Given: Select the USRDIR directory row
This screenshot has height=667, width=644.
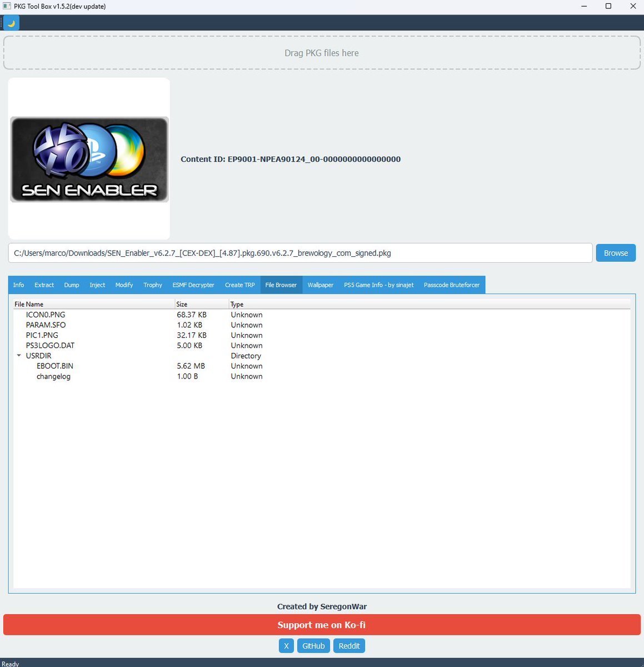Looking at the screenshot, I should (322, 356).
